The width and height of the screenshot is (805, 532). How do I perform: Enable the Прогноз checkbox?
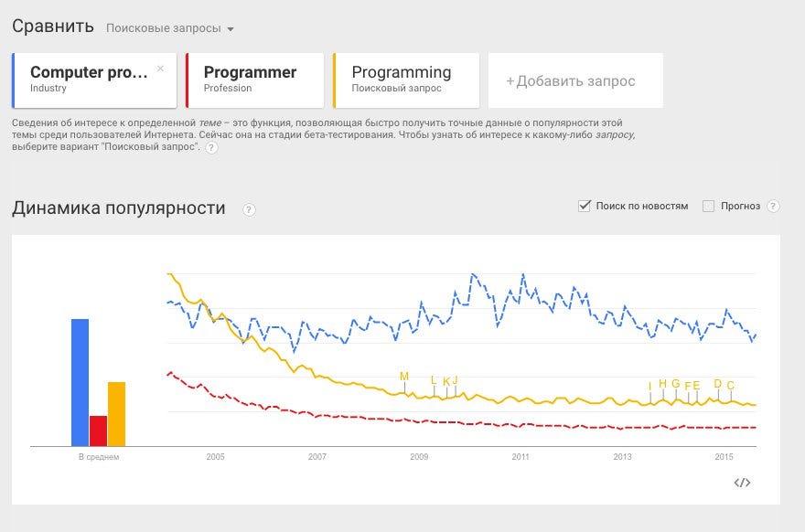pyautogui.click(x=708, y=206)
